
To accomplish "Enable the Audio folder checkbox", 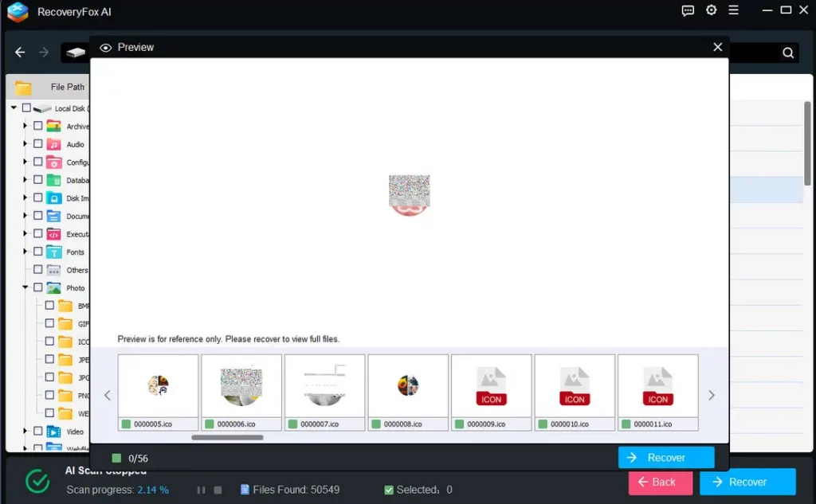I will click(x=37, y=144).
